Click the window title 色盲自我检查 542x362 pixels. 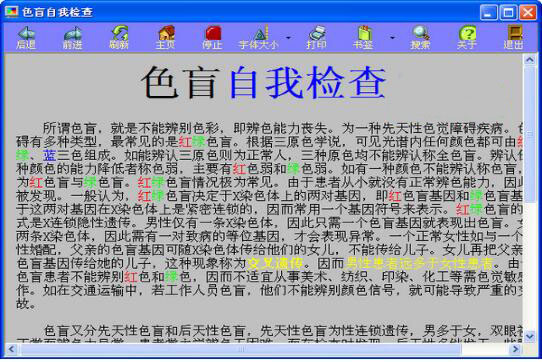57,12
